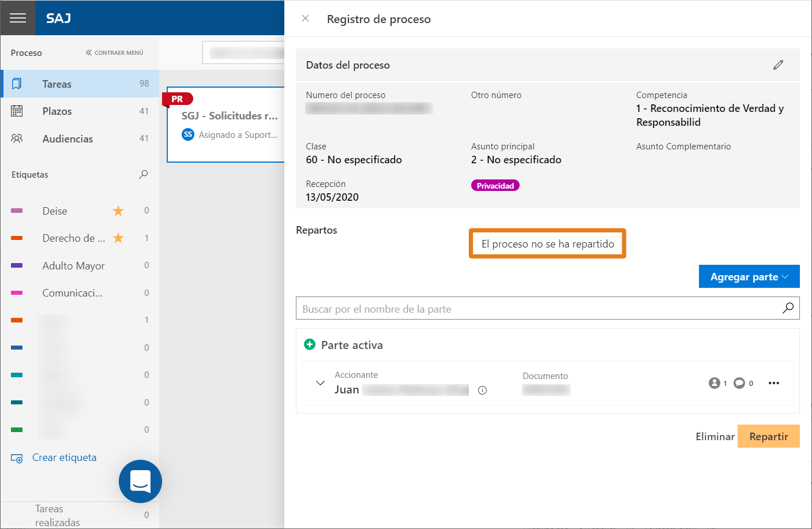Select the Adulto Mayor label
The image size is (812, 529).
coord(73,266)
